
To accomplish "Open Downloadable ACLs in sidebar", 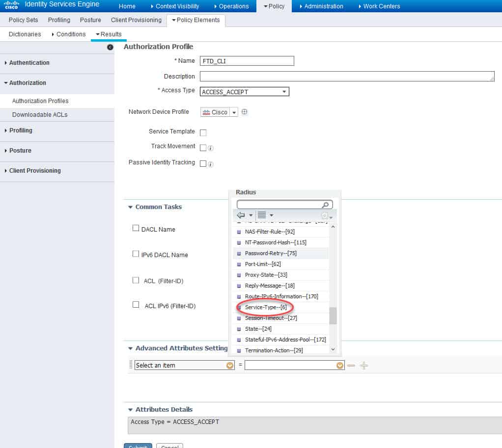I will [40, 115].
